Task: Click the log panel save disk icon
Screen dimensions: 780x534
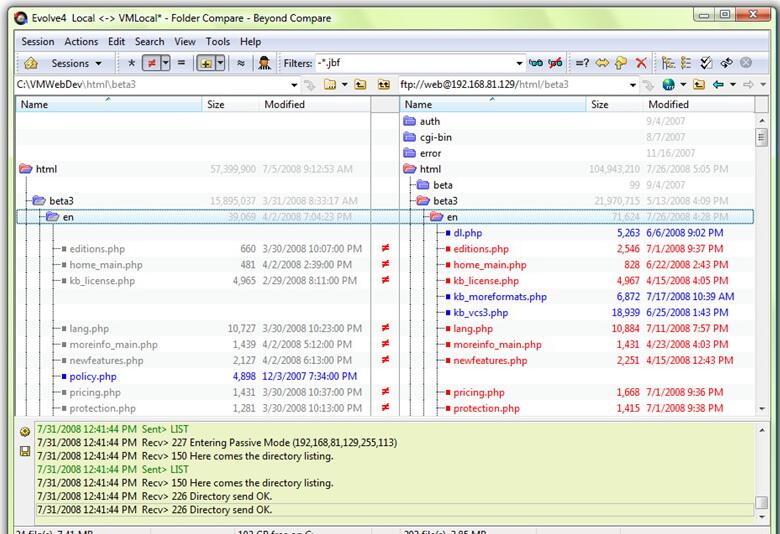Action: point(25,451)
